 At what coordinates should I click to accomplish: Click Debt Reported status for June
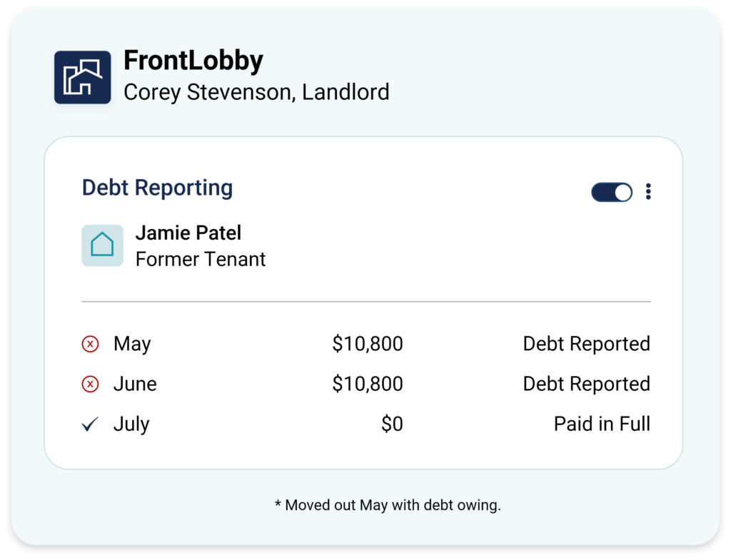(x=587, y=385)
